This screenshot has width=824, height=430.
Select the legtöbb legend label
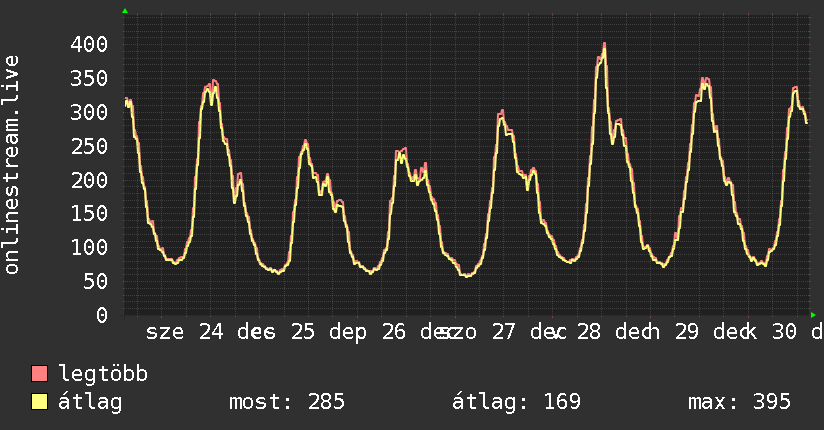(103, 374)
